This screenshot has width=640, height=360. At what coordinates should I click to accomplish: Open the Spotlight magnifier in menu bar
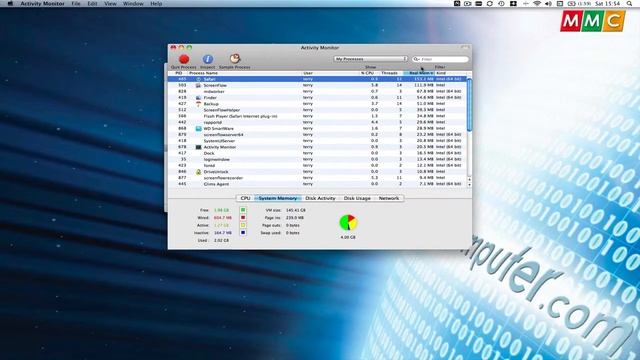click(629, 3)
